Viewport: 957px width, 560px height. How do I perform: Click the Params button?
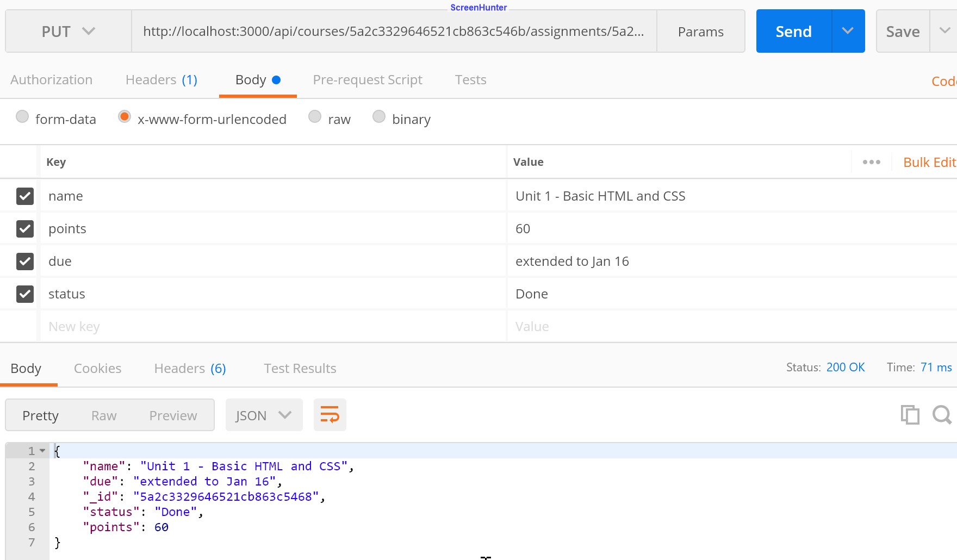point(701,31)
